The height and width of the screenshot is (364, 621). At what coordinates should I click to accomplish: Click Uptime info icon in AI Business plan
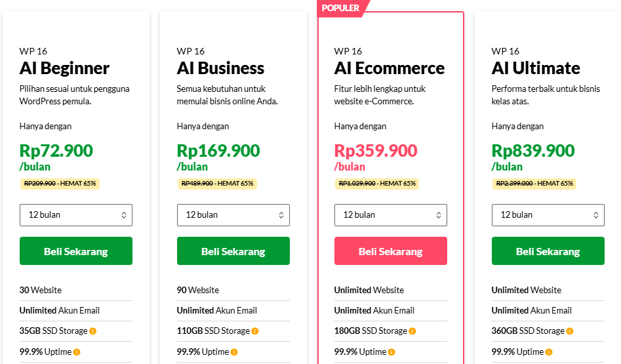(234, 352)
